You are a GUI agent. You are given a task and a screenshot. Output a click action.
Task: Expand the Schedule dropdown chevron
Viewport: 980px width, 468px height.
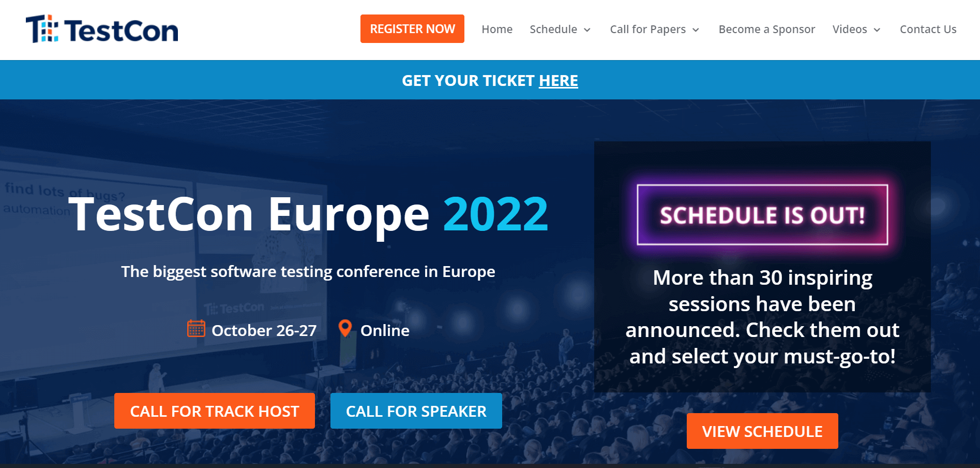click(x=587, y=30)
